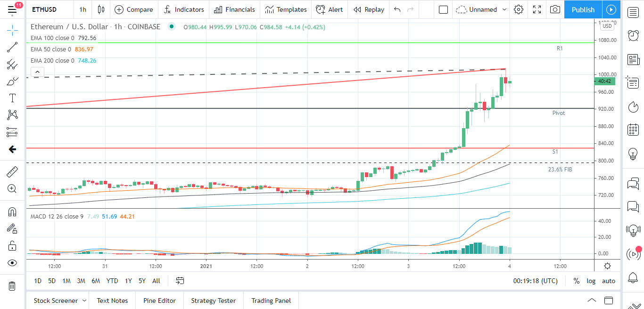Select the brush drawing tool
The height and width of the screenshot is (309, 644).
pos(12,81)
